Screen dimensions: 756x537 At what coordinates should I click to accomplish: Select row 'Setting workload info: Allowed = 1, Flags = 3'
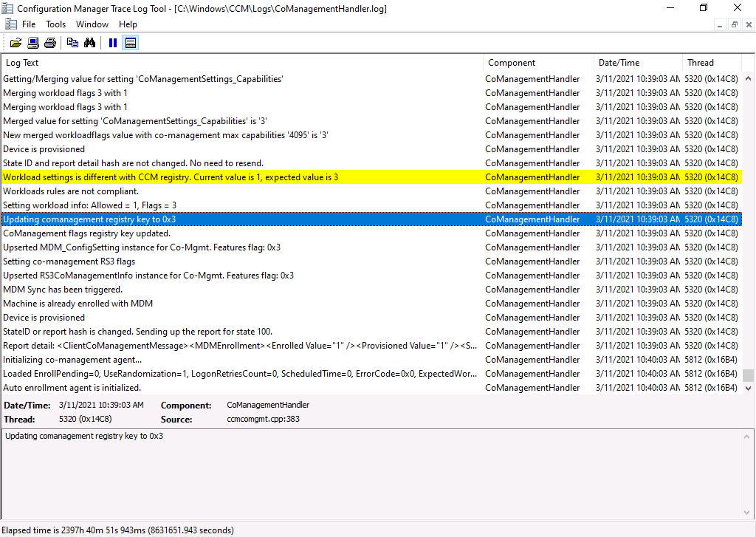tap(371, 205)
